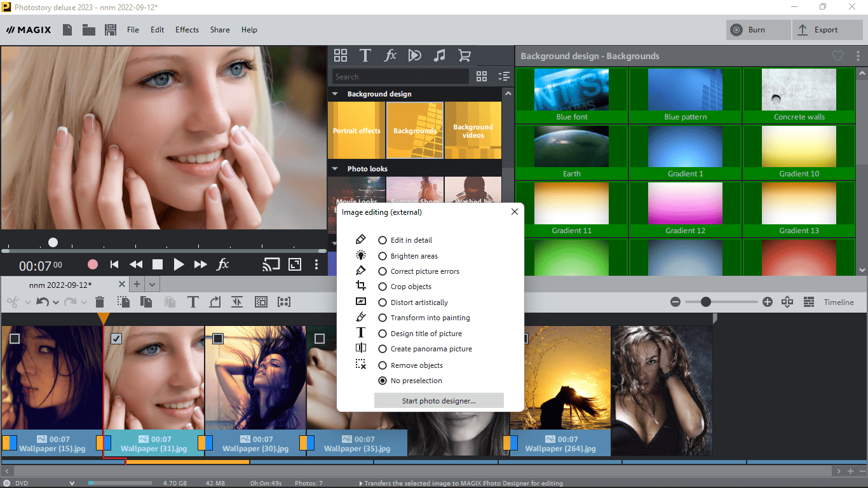Select the Transform into painting option
Screen dimensions: 868x488
click(x=383, y=318)
